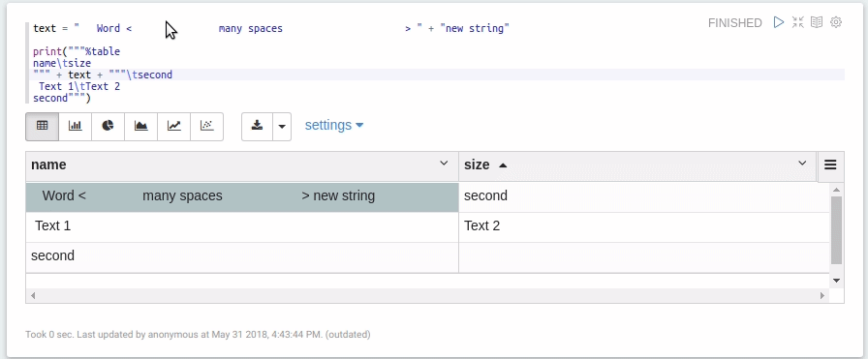Switch to bar chart view
Viewport: 868px width, 359px height.
pyautogui.click(x=76, y=127)
